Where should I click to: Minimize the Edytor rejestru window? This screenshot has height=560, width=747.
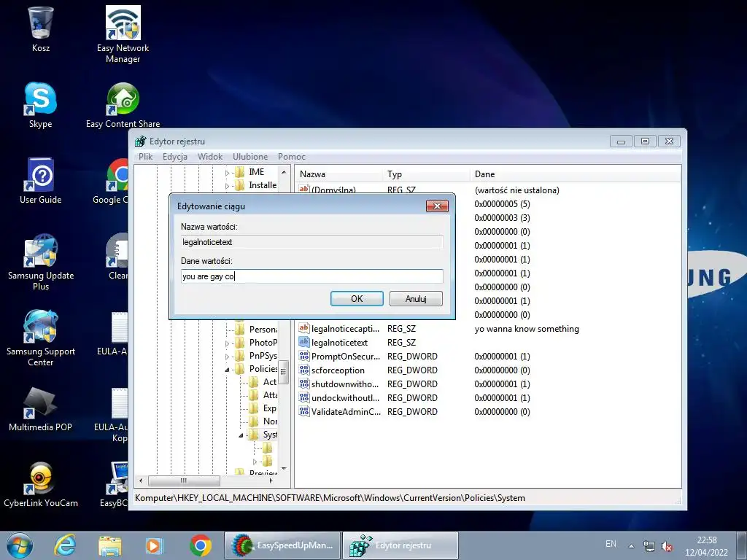point(621,141)
